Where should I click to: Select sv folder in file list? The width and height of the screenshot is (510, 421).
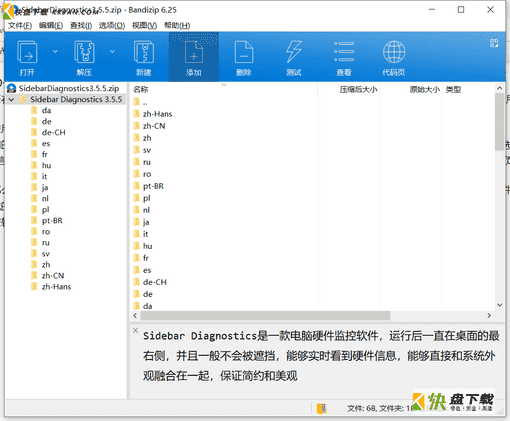(x=147, y=150)
